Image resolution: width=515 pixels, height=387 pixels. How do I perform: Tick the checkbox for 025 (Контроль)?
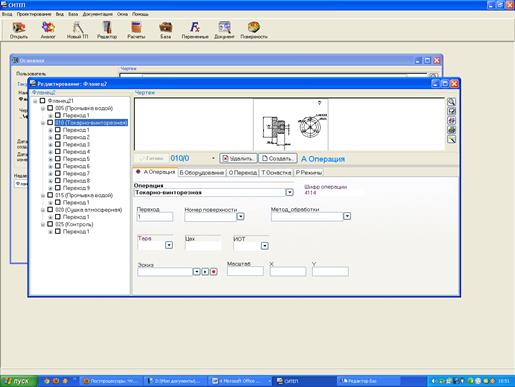click(50, 224)
